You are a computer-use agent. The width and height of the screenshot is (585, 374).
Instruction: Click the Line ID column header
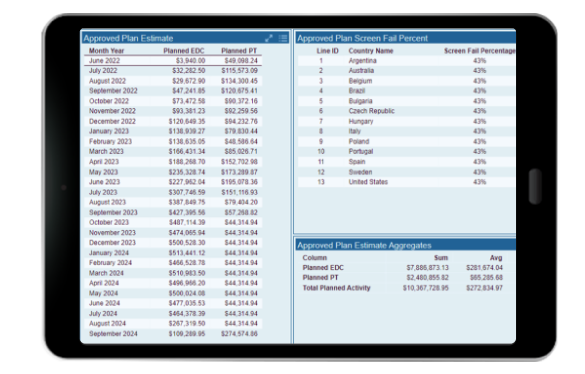[x=327, y=51]
